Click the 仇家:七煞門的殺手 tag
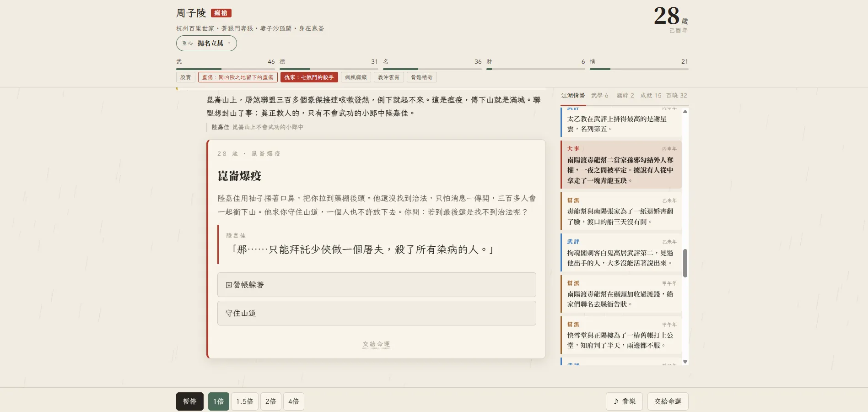 [309, 77]
